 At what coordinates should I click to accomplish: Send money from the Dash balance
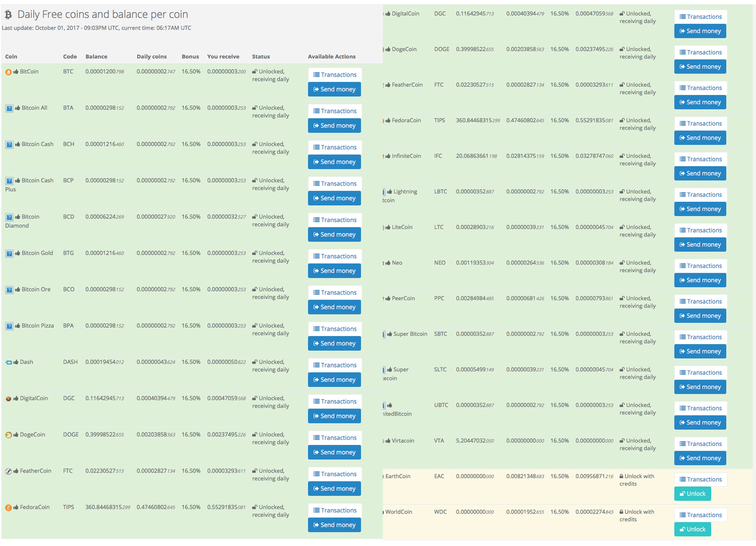pos(334,380)
